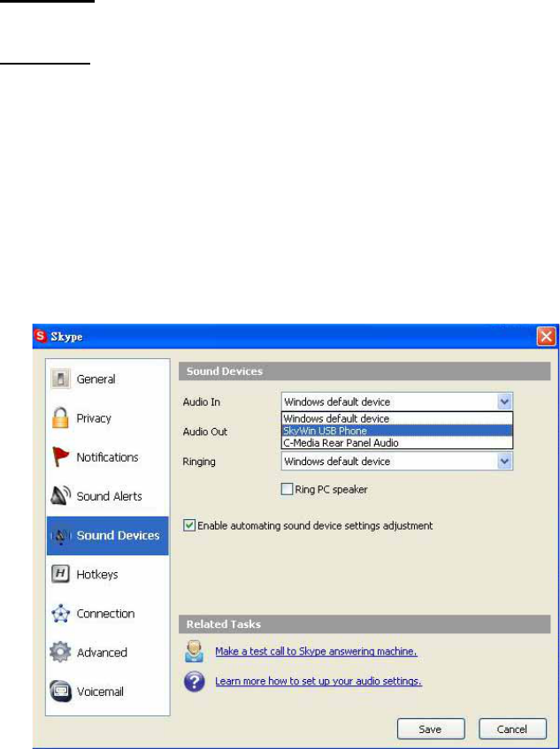The width and height of the screenshot is (560, 749).
Task: Click the Voicemail phone icon
Action: [x=61, y=692]
